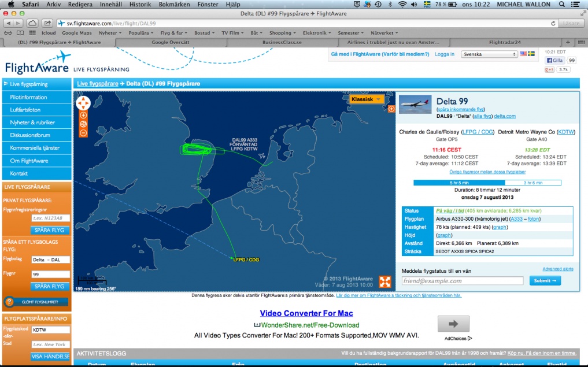Zoom in on the flight map

[83, 116]
